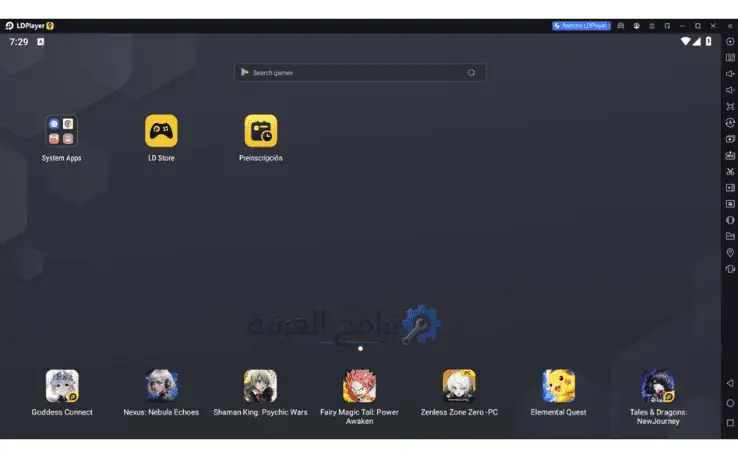Click the half-filled circle sidebar icon
This screenshot has height=458, width=738.
pos(730,220)
